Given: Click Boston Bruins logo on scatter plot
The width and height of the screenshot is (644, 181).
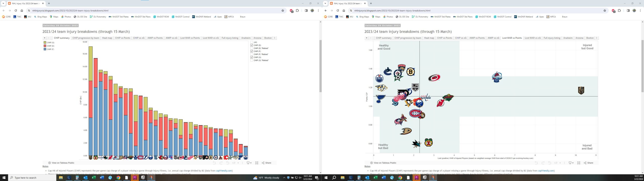Looking at the screenshot, I should pyautogui.click(x=411, y=72).
